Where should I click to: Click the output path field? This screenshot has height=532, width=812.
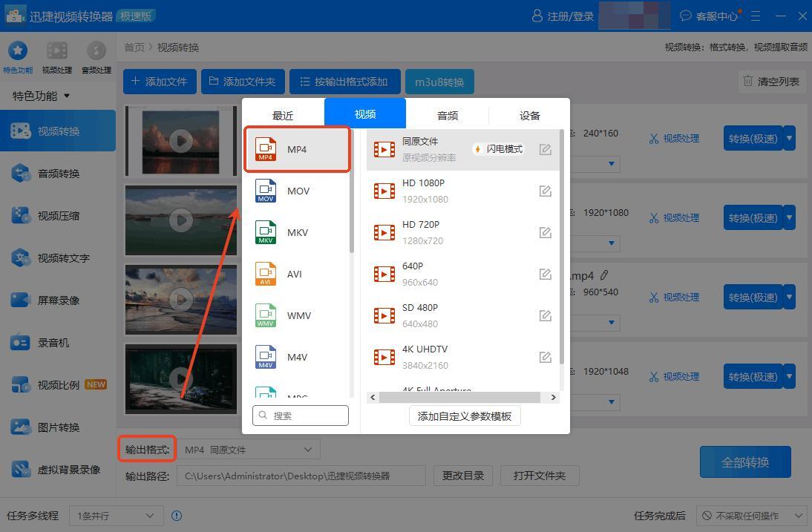[x=301, y=476]
